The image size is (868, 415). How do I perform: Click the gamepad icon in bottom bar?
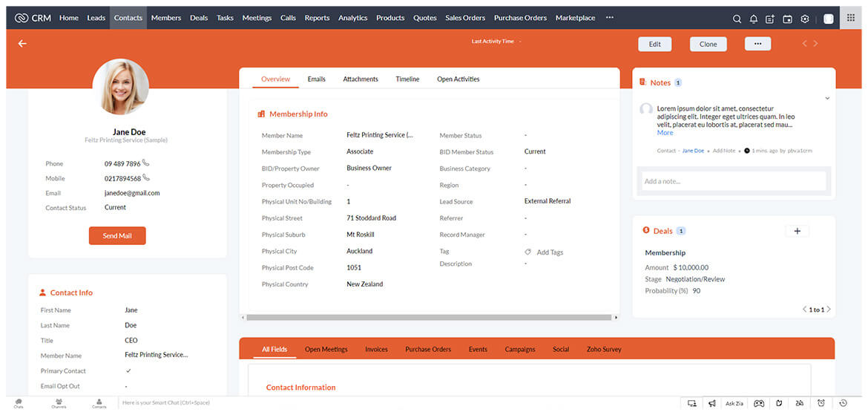pyautogui.click(x=759, y=403)
